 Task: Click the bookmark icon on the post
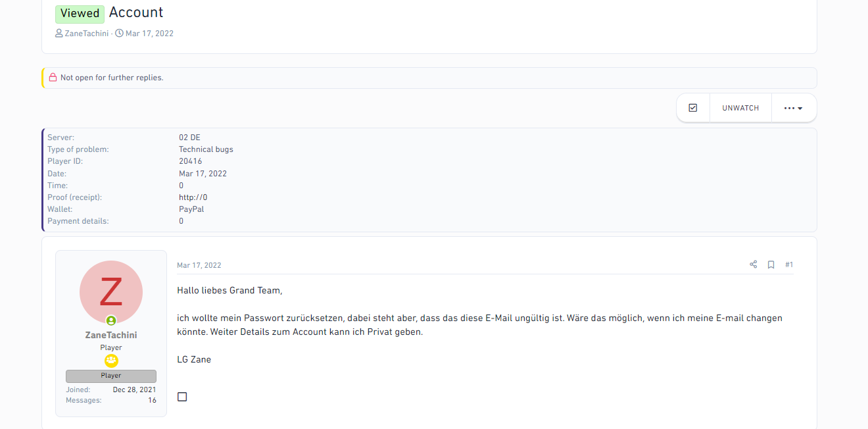click(771, 265)
